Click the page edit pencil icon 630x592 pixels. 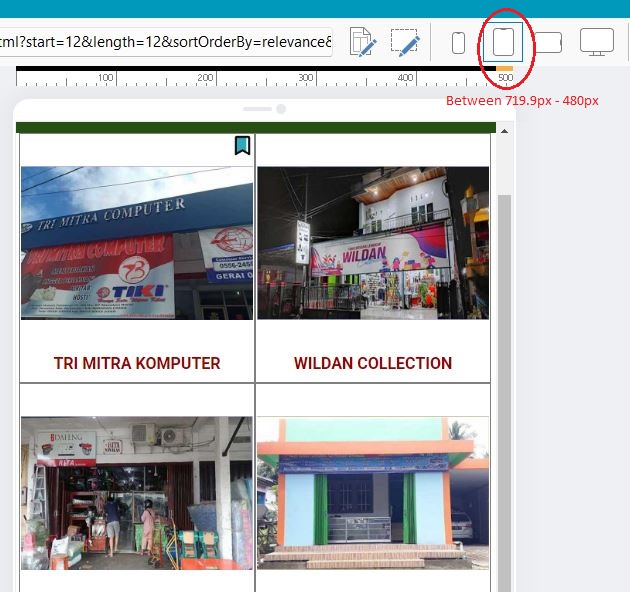pyautogui.click(x=363, y=42)
